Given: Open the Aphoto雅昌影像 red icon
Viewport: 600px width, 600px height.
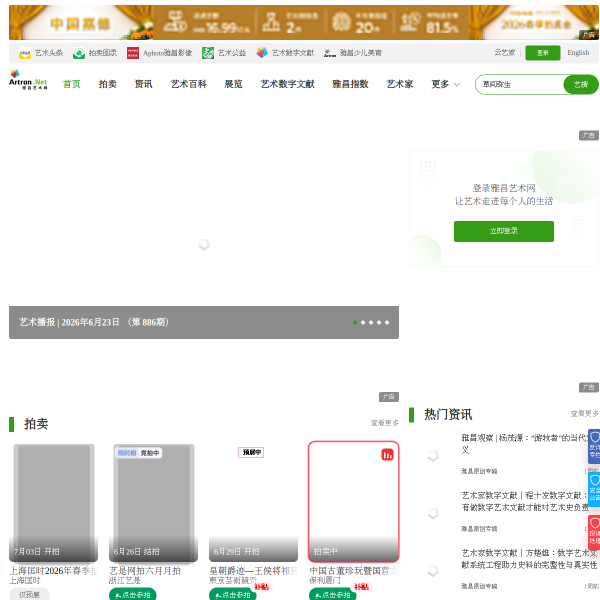Looking at the screenshot, I should pyautogui.click(x=133, y=53).
